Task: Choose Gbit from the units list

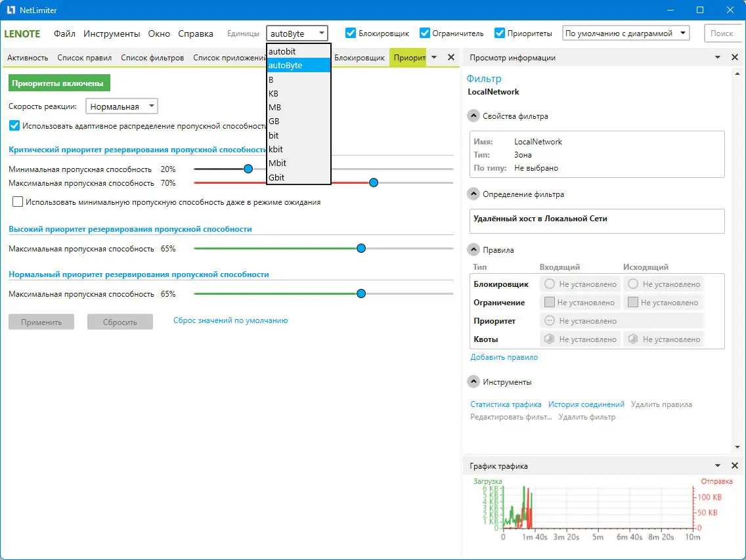Action: [299, 177]
